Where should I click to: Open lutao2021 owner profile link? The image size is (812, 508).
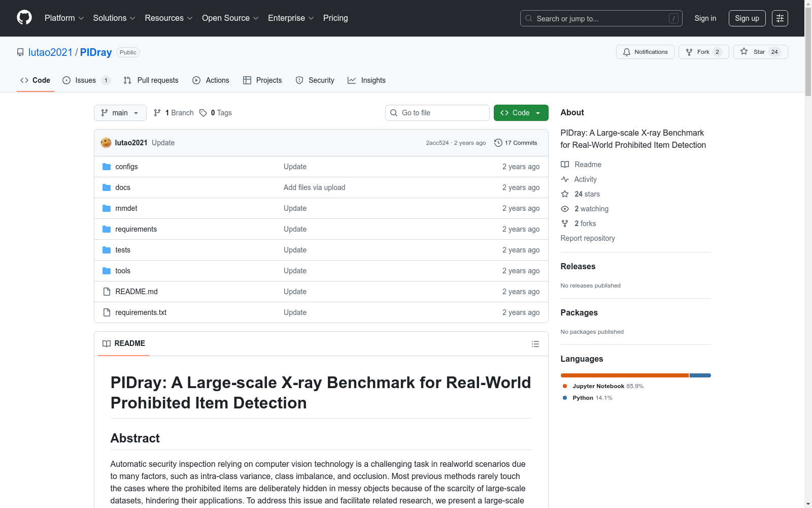point(51,52)
